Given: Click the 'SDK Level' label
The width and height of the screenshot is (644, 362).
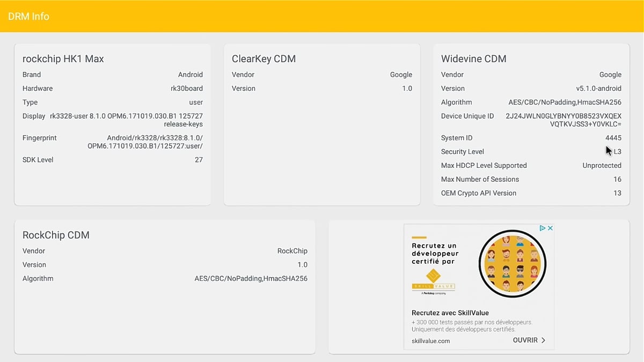Looking at the screenshot, I should coord(38,160).
